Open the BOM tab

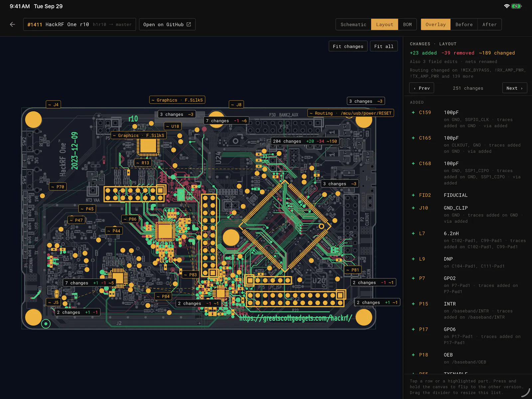[x=407, y=24]
